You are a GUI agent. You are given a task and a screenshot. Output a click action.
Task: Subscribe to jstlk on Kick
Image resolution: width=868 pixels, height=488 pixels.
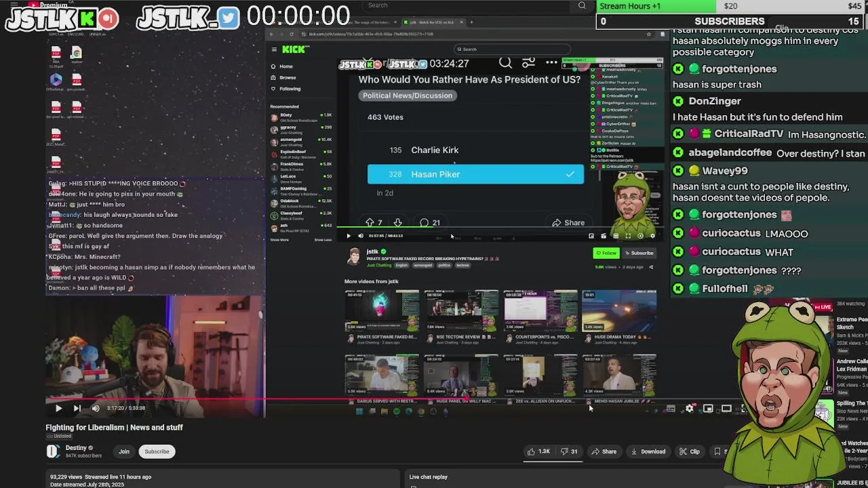coord(639,253)
